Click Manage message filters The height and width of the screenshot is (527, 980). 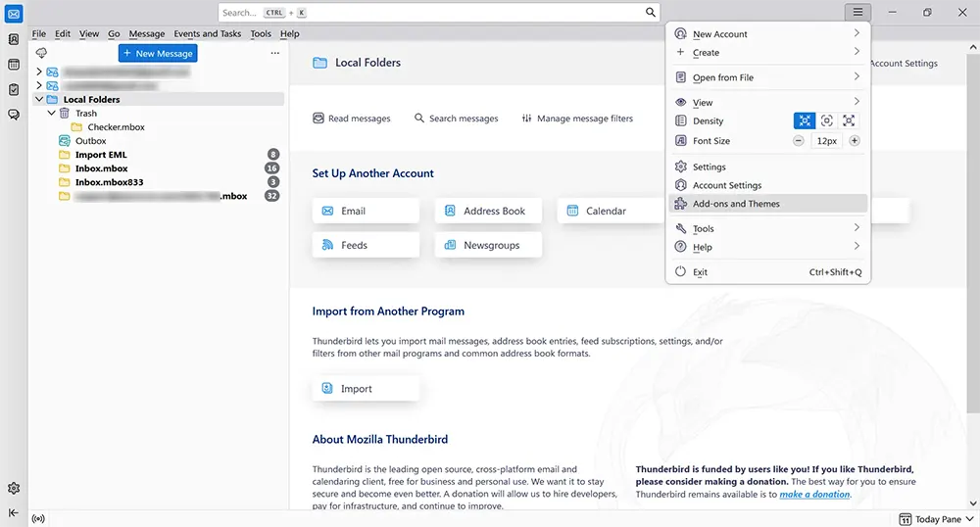(x=577, y=118)
